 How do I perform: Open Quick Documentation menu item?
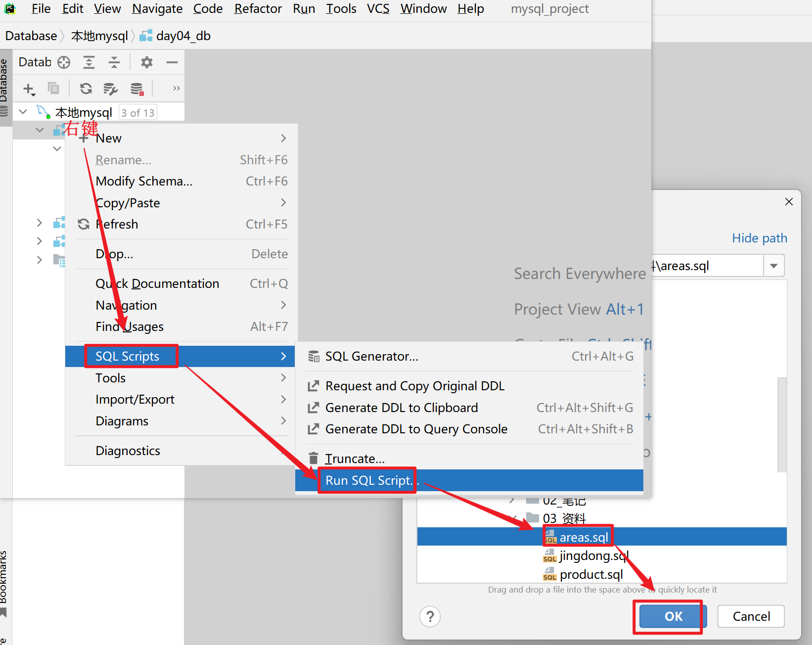(181, 283)
